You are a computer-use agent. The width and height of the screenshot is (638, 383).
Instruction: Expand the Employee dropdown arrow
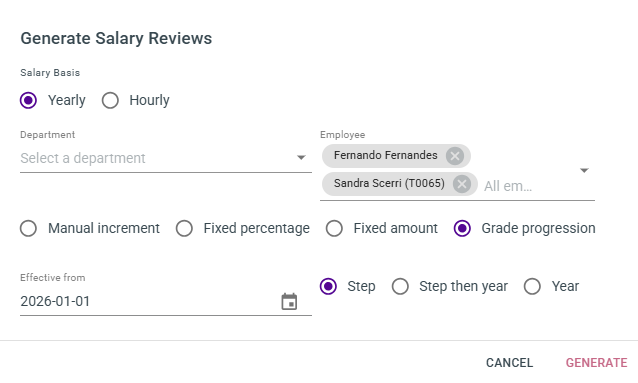(x=584, y=171)
